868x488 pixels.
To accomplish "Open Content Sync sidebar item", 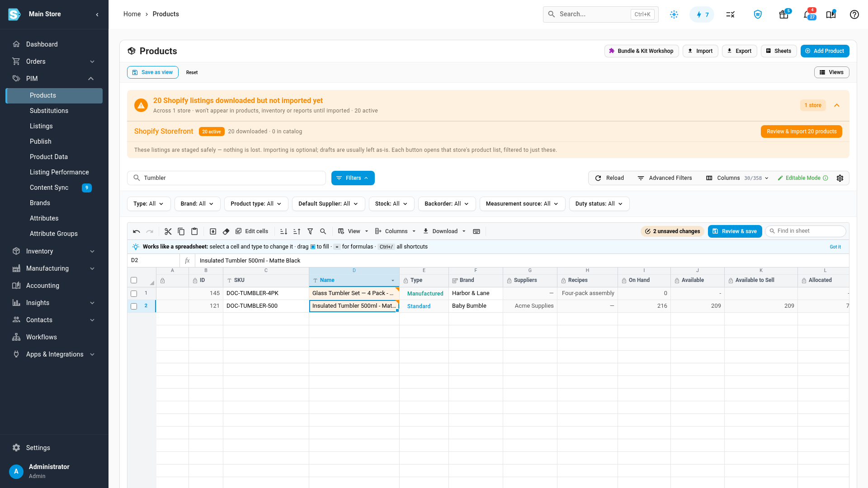I will [x=49, y=188].
